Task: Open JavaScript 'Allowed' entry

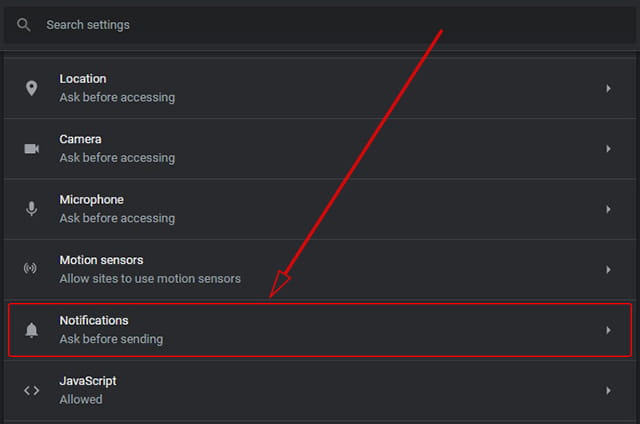Action: 81,400
